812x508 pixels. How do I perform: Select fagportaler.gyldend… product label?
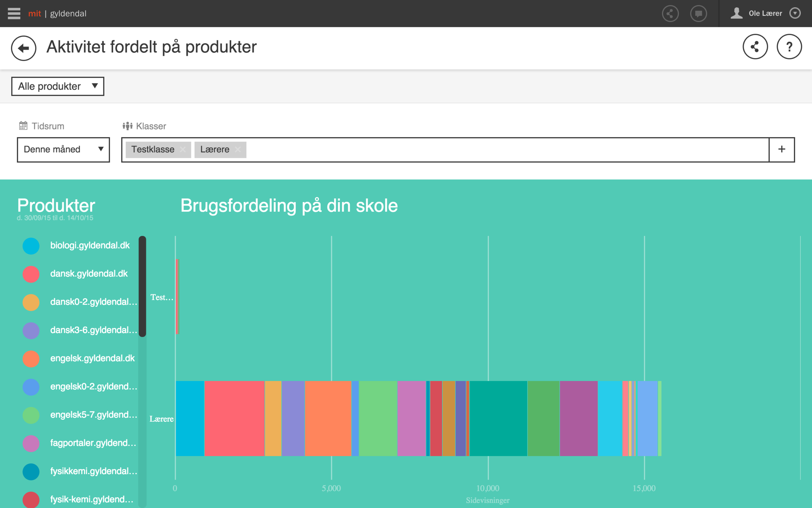93,443
